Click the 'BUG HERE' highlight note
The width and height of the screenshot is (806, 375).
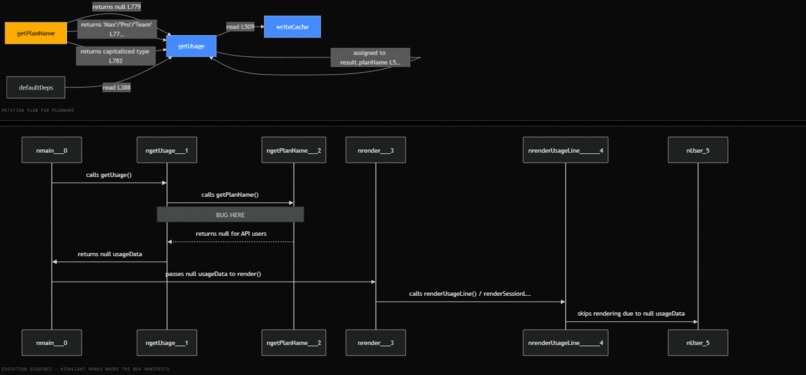(x=230, y=215)
